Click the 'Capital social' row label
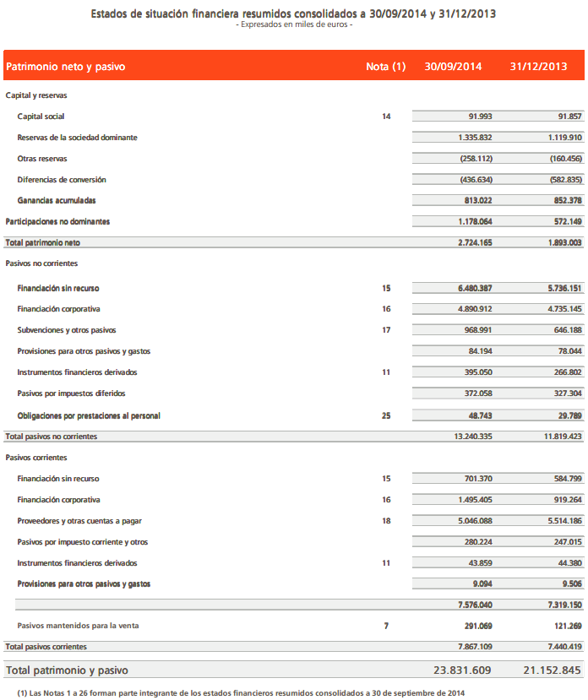Image resolution: width=588 pixels, height=700 pixels. click(x=41, y=117)
